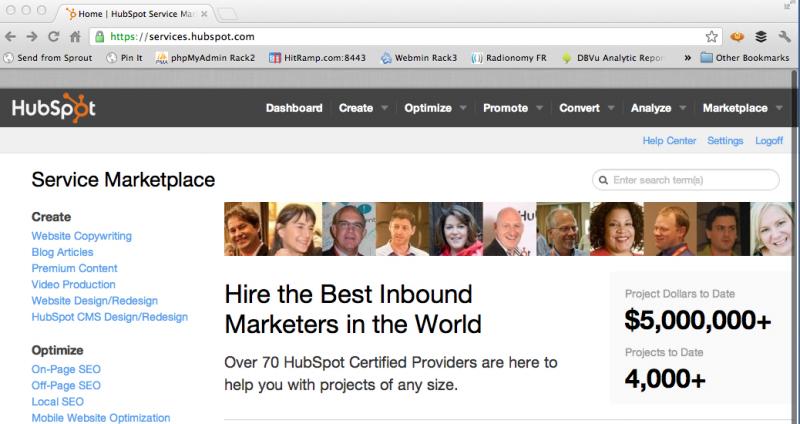Open On-Page SEO link
Viewport: 800px width, 424px height.
coord(66,369)
